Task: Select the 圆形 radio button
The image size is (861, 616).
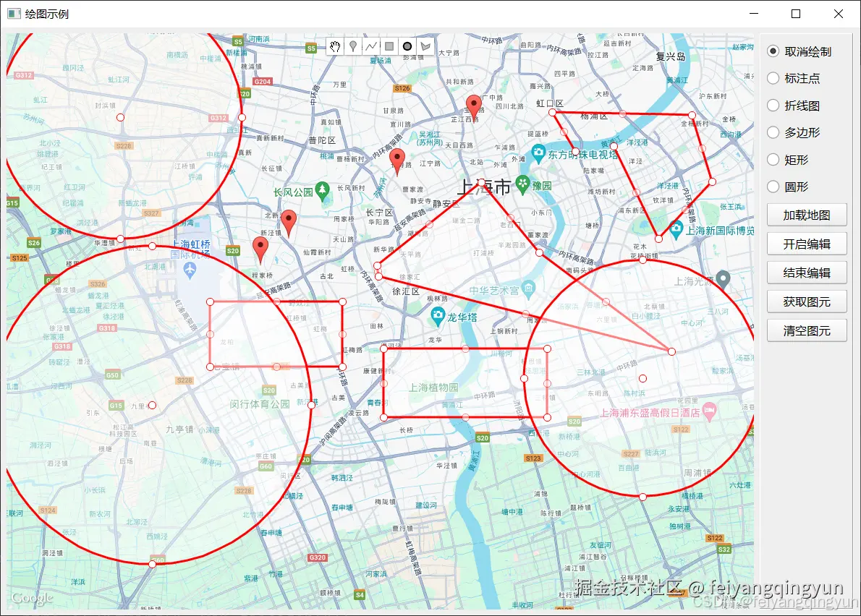Action: [x=773, y=187]
